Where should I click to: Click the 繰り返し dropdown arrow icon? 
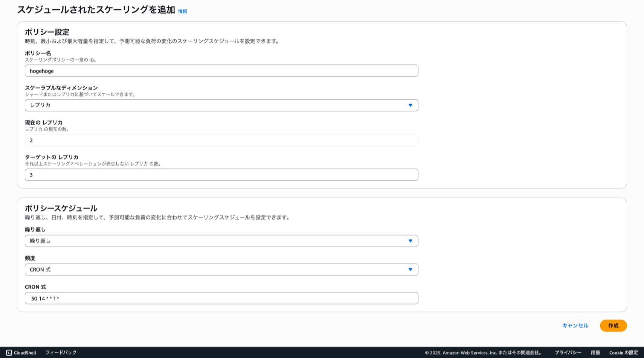(x=411, y=241)
